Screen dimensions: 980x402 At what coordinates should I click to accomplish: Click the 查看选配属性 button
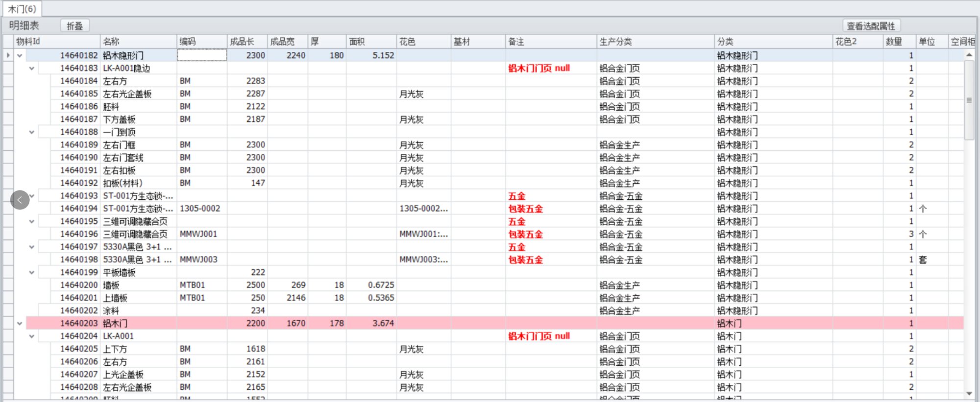tap(871, 26)
